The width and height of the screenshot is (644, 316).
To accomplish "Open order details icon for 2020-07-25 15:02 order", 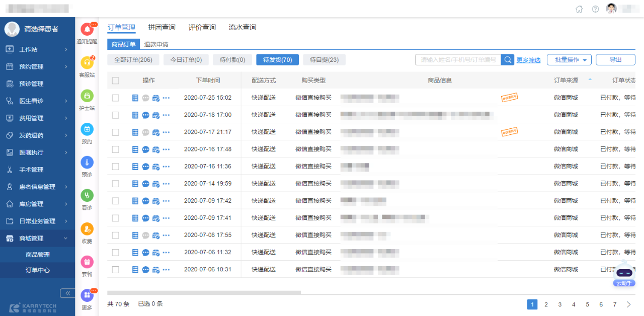I will click(135, 98).
